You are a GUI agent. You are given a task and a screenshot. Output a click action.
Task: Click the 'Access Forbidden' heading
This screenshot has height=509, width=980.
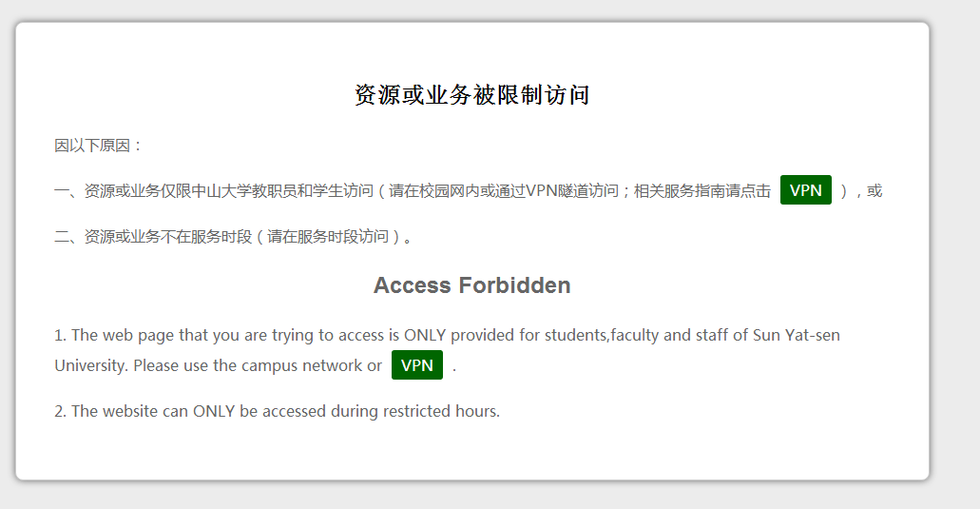pyautogui.click(x=471, y=285)
